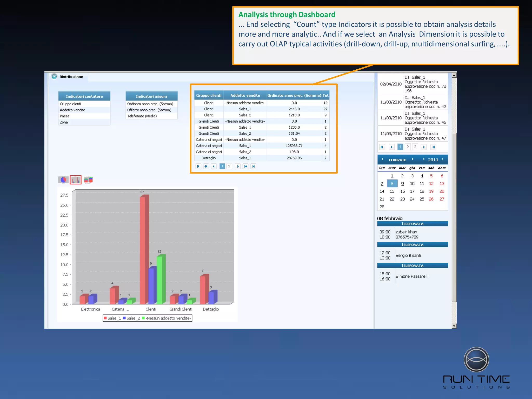Select the bar chart view icon

(76, 179)
